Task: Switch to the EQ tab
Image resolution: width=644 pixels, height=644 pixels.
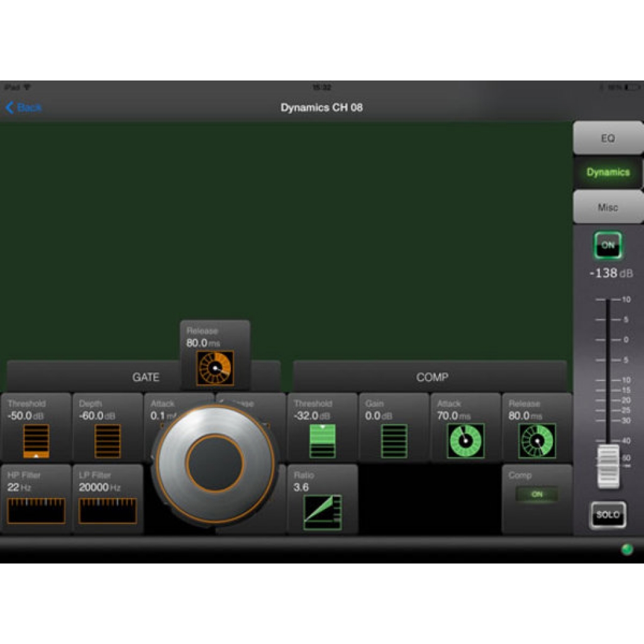Action: pyautogui.click(x=608, y=138)
